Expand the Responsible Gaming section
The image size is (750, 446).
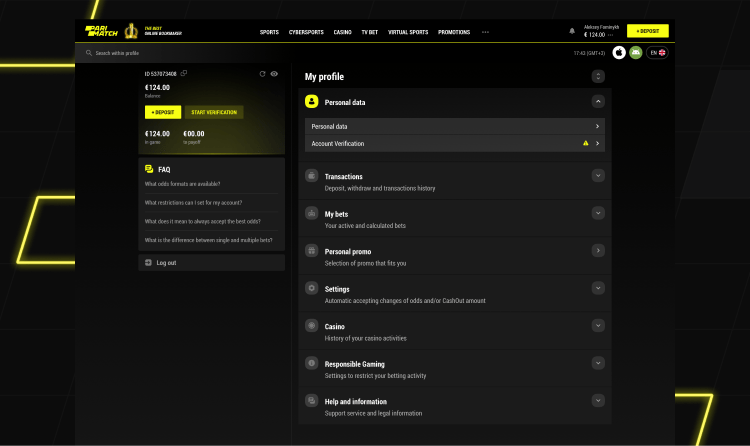[598, 363]
